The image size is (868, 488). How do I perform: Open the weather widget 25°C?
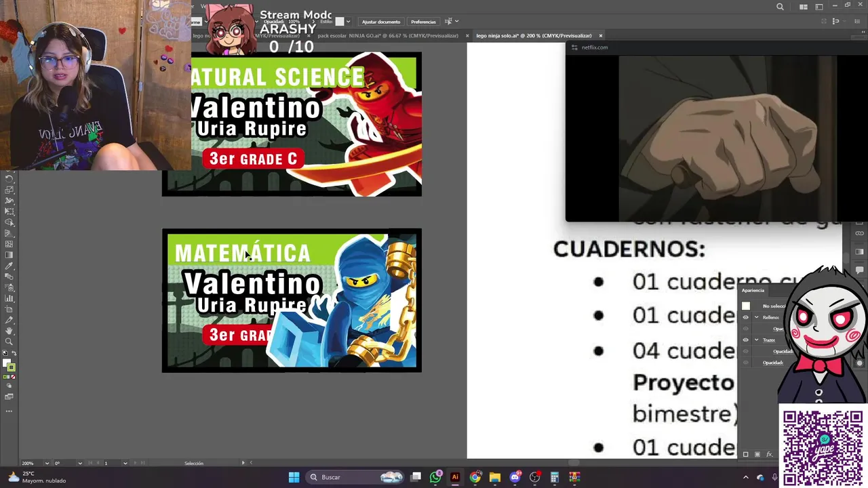pyautogui.click(x=37, y=477)
